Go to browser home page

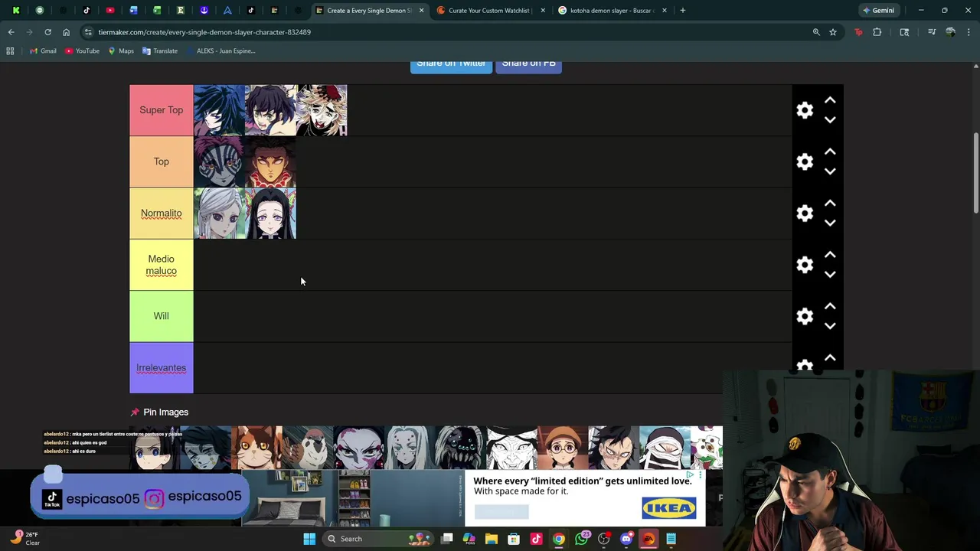click(66, 32)
